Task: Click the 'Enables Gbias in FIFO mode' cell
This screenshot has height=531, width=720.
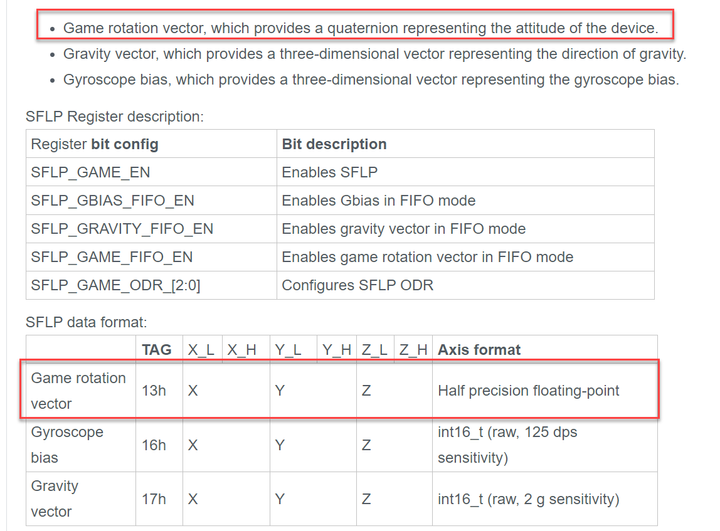Action: click(378, 200)
